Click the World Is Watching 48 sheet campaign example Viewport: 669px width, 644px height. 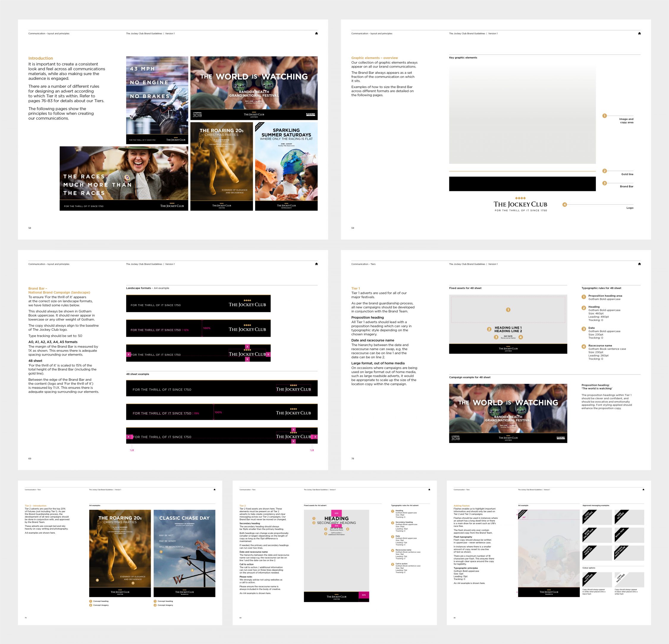coord(508,413)
